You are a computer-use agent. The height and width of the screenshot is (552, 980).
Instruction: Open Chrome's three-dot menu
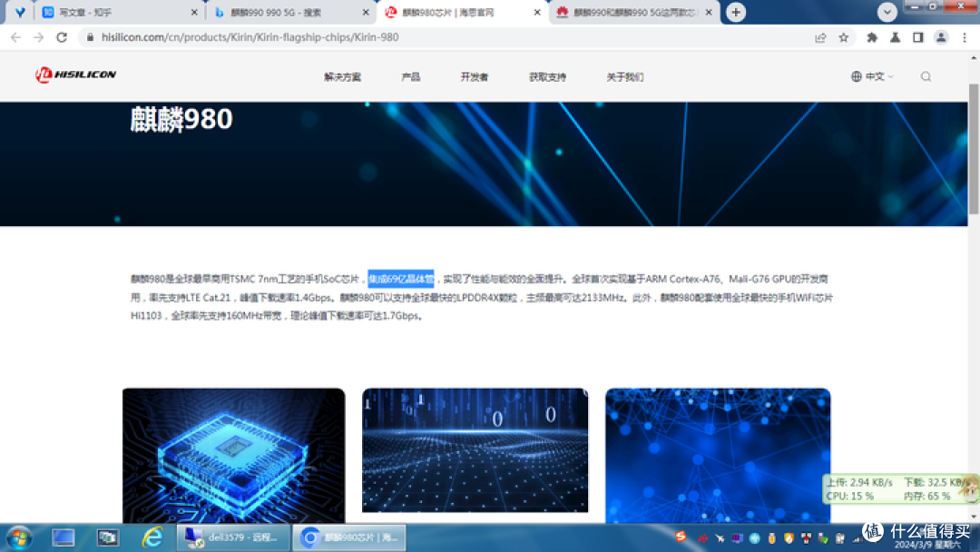pos(965,39)
